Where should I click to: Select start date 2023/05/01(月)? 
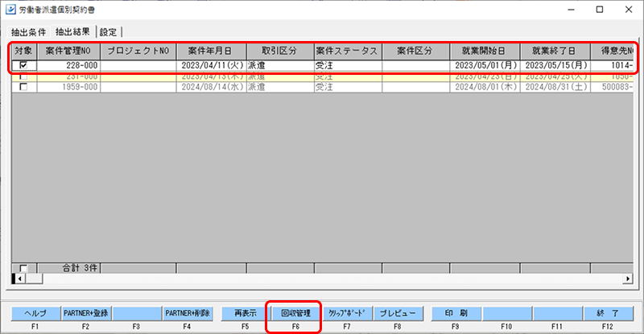(x=485, y=65)
